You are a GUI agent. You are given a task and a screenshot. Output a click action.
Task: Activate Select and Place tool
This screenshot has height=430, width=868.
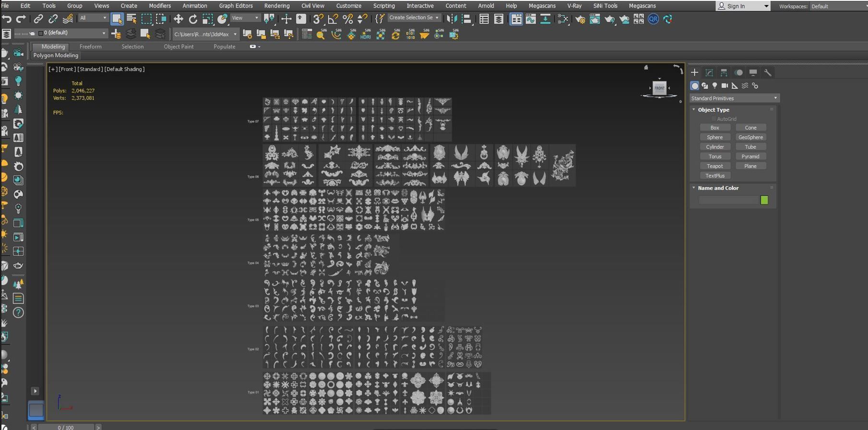pos(222,19)
